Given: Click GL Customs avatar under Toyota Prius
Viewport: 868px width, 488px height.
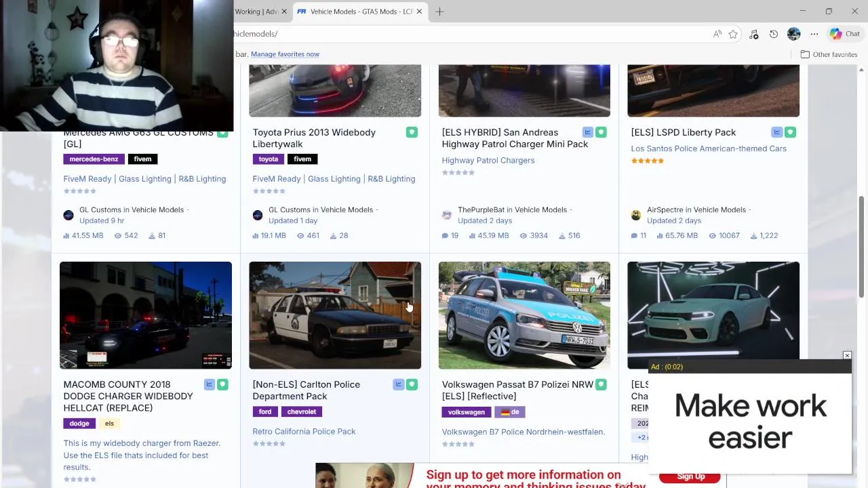Looking at the screenshot, I should pos(258,216).
